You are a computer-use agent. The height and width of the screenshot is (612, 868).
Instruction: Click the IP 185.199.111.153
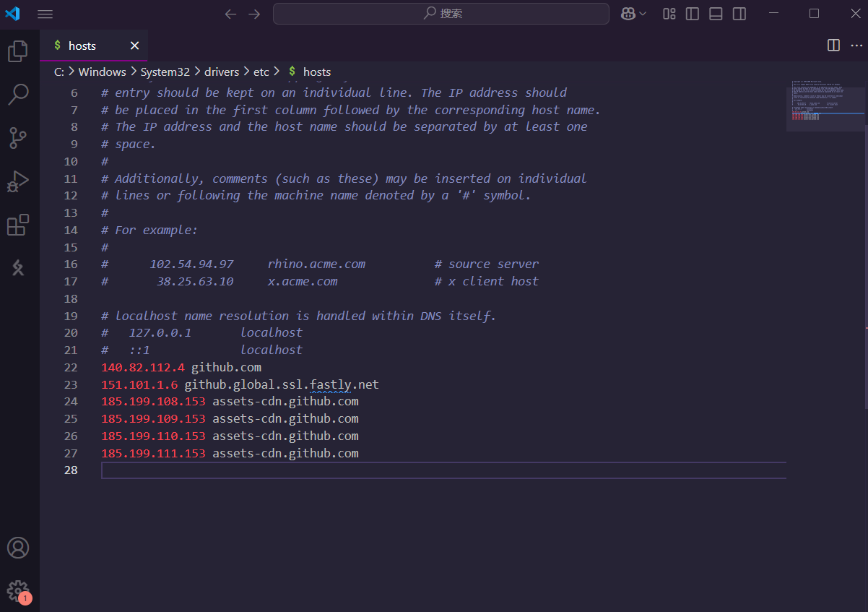pos(153,453)
